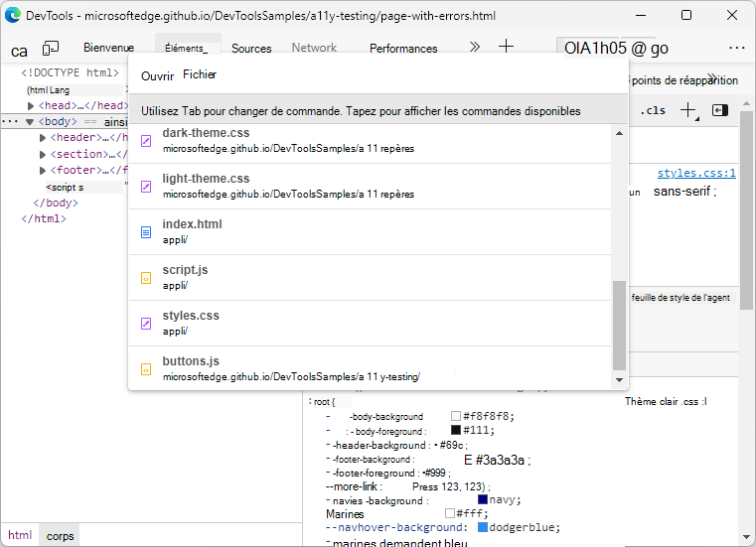Add a new tool with plus icon
The image size is (756, 547).
[506, 47]
